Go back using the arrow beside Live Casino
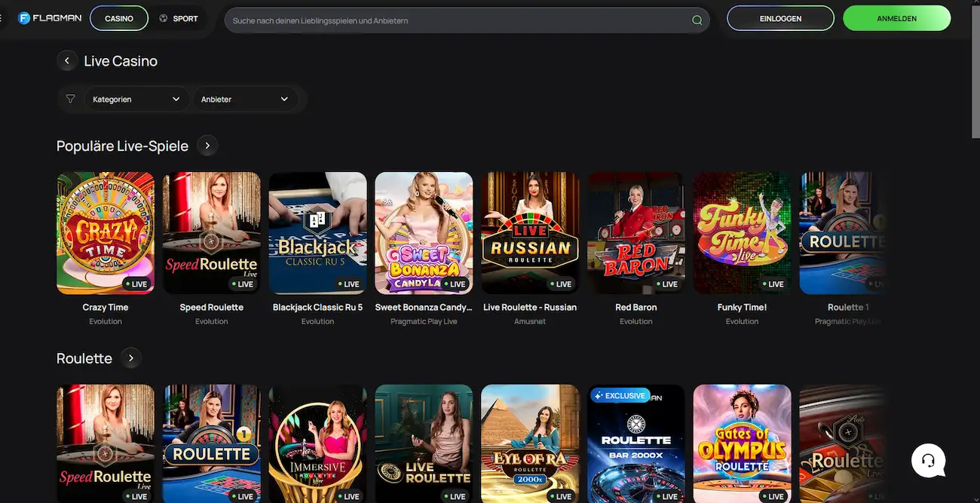This screenshot has height=503, width=980. point(67,61)
